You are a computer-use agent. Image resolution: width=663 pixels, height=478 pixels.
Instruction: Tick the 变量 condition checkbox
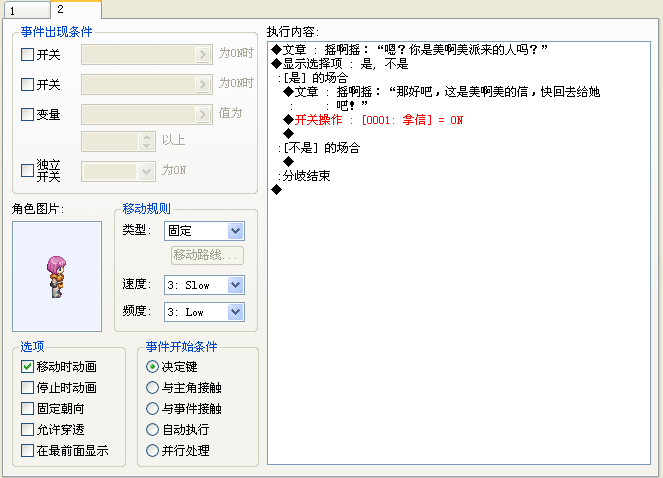coord(27,115)
